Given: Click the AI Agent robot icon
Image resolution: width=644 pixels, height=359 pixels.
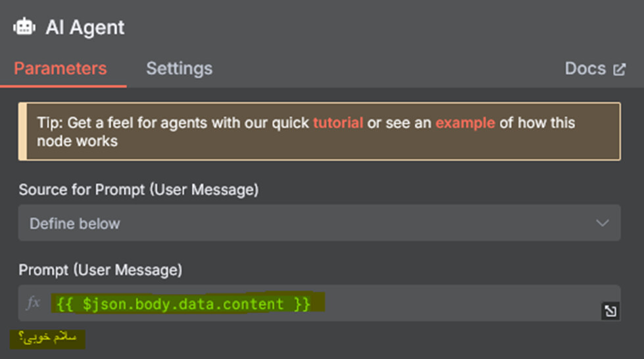Looking at the screenshot, I should 24,27.
